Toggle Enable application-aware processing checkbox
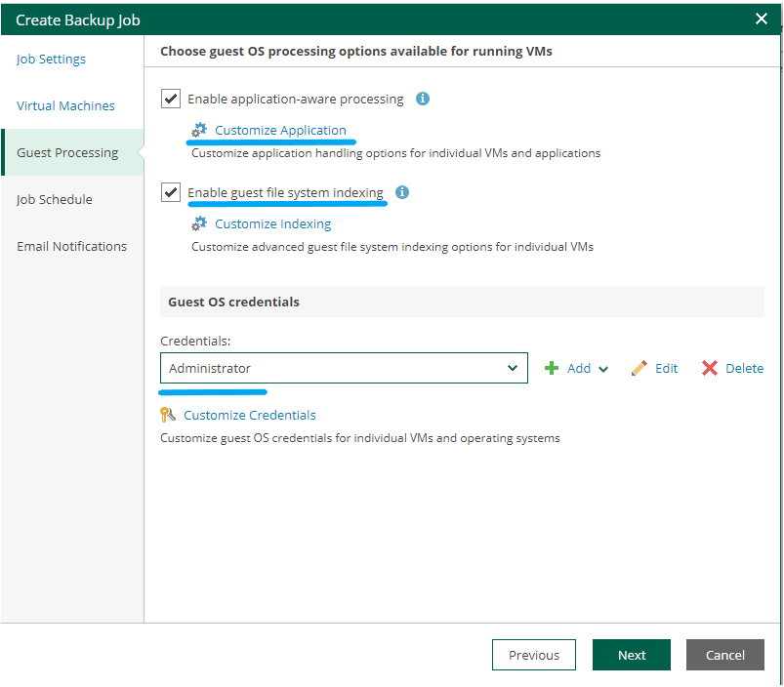This screenshot has width=784, height=687. tap(171, 99)
